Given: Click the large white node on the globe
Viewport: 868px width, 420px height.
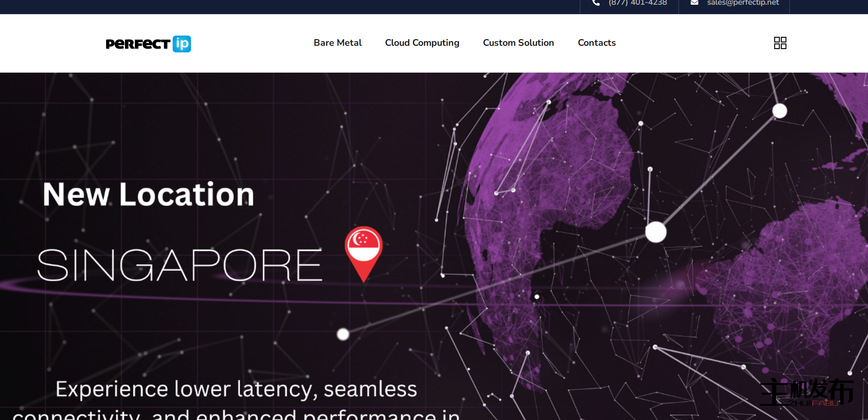Looking at the screenshot, I should [x=655, y=232].
